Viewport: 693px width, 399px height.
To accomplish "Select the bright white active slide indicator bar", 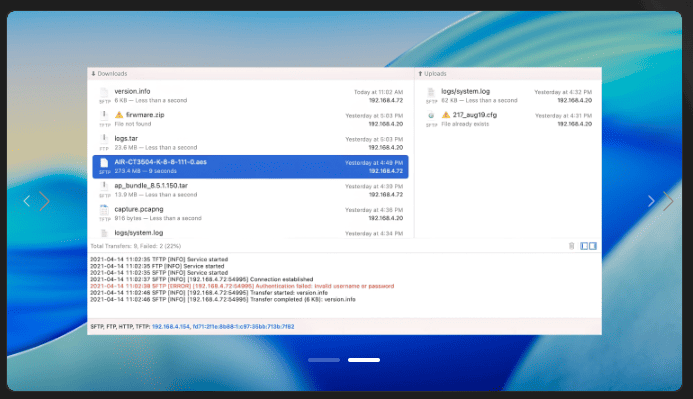I will tap(364, 360).
